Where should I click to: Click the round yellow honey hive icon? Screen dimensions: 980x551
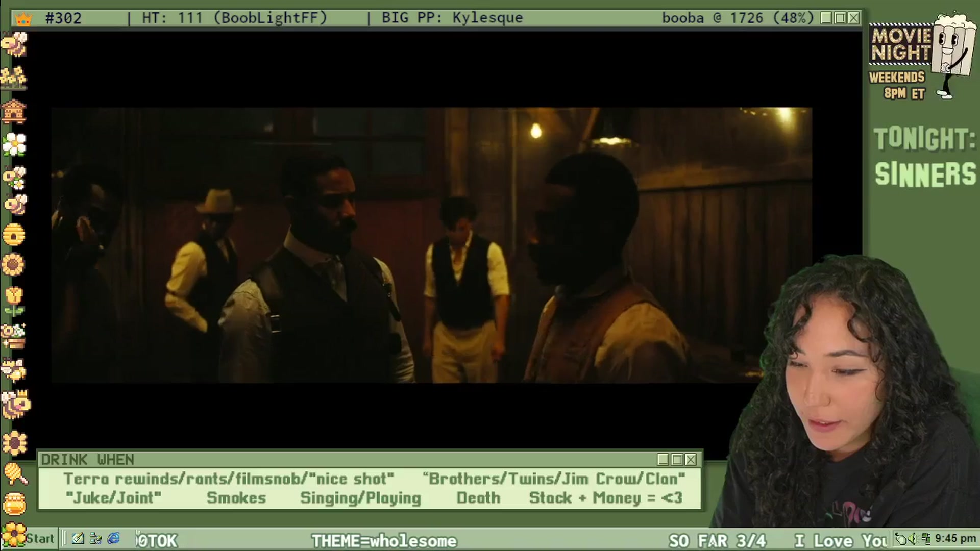click(14, 235)
